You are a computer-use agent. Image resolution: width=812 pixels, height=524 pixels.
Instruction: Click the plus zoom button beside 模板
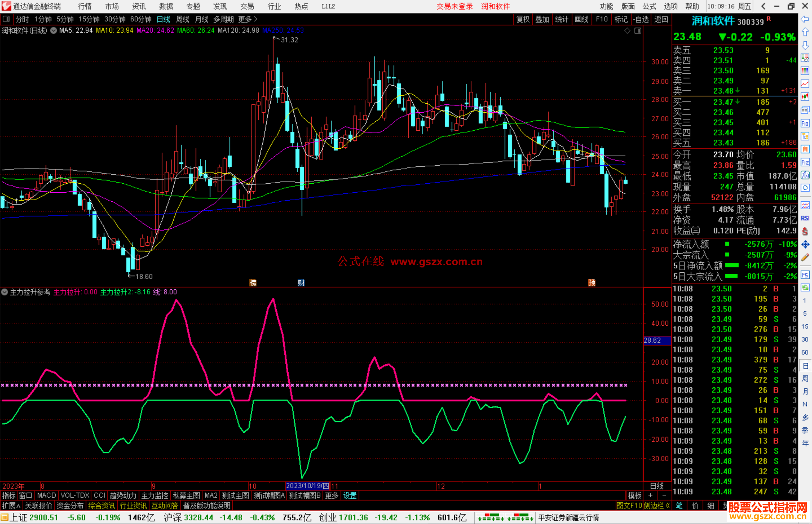click(650, 495)
